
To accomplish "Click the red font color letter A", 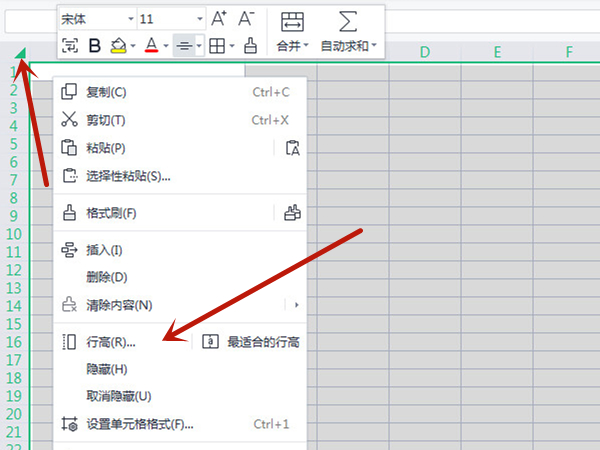I will (x=151, y=45).
